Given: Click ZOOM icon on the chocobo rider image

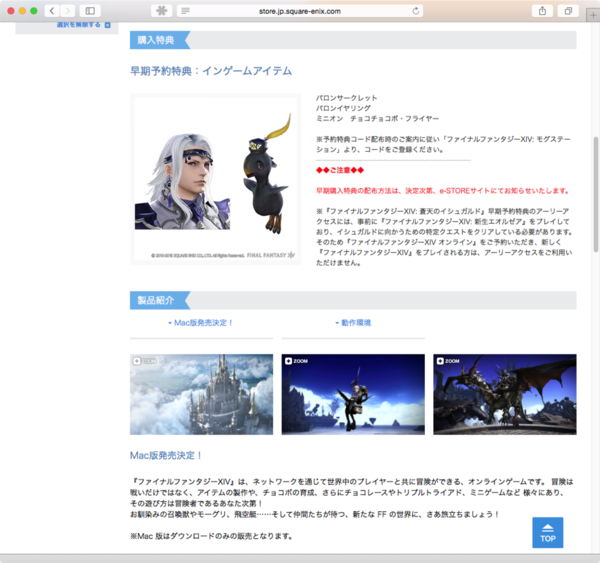Looking at the screenshot, I should (297, 361).
